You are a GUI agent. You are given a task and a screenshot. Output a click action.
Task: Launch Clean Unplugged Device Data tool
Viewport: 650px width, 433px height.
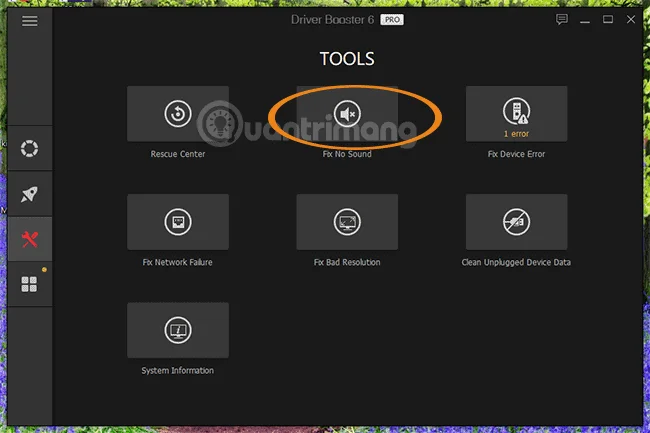click(517, 222)
